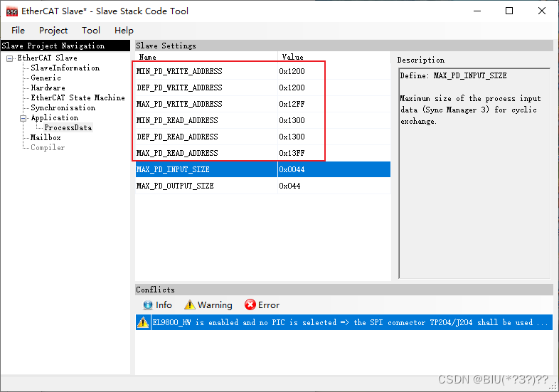The image size is (559, 392).
Task: Select DEF_PD_WRITE_ADDRESS setting row
Action: click(x=262, y=88)
